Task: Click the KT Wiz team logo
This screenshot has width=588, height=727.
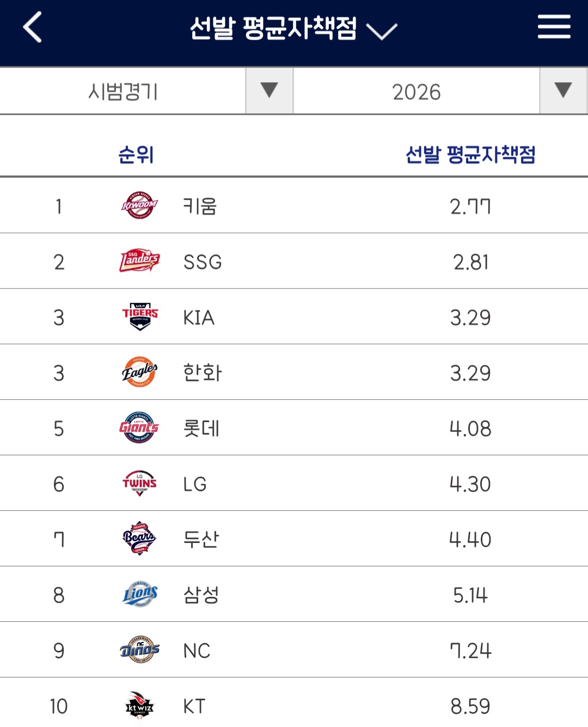Action: [139, 706]
